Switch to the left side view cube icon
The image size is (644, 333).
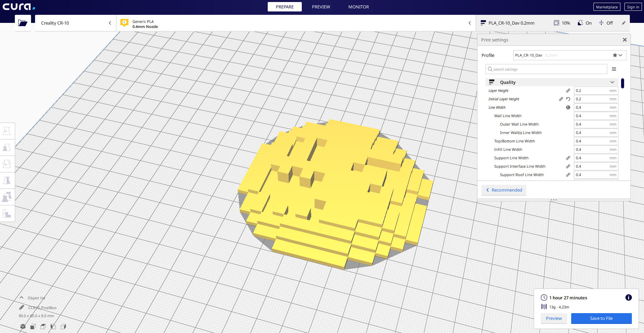[53, 327]
